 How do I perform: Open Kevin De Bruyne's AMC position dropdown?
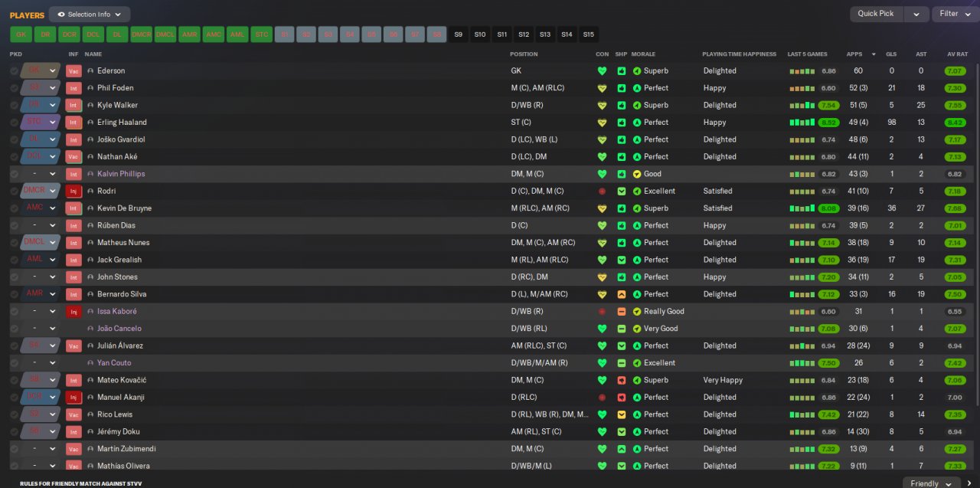[x=40, y=208]
